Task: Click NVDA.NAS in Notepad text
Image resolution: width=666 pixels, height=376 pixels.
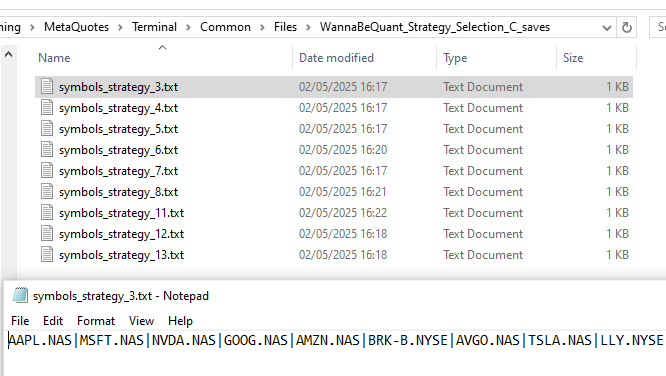Action: (184, 340)
